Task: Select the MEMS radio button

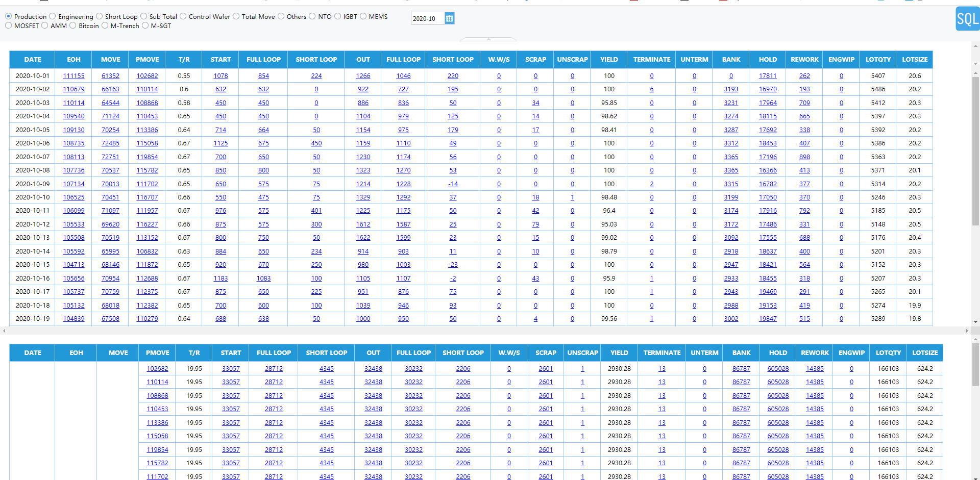Action: [x=363, y=16]
